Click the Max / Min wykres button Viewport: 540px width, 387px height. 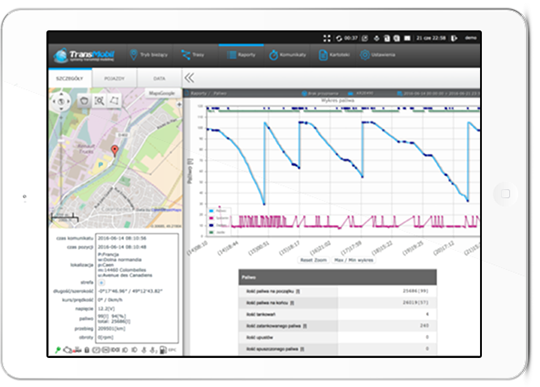[354, 260]
